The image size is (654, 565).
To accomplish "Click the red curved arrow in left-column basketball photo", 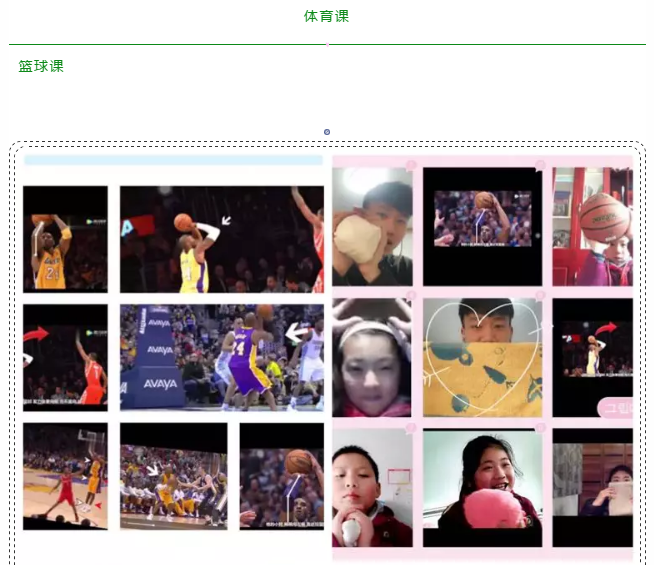I will pos(36,333).
